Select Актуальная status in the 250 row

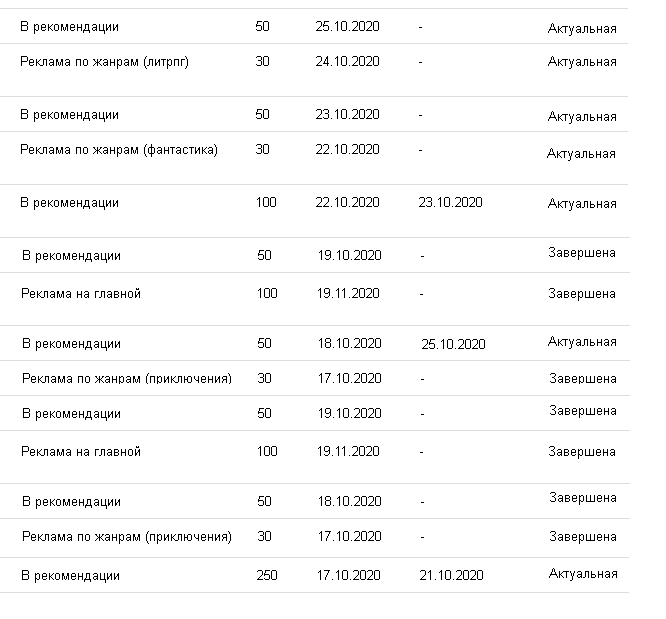tap(583, 574)
